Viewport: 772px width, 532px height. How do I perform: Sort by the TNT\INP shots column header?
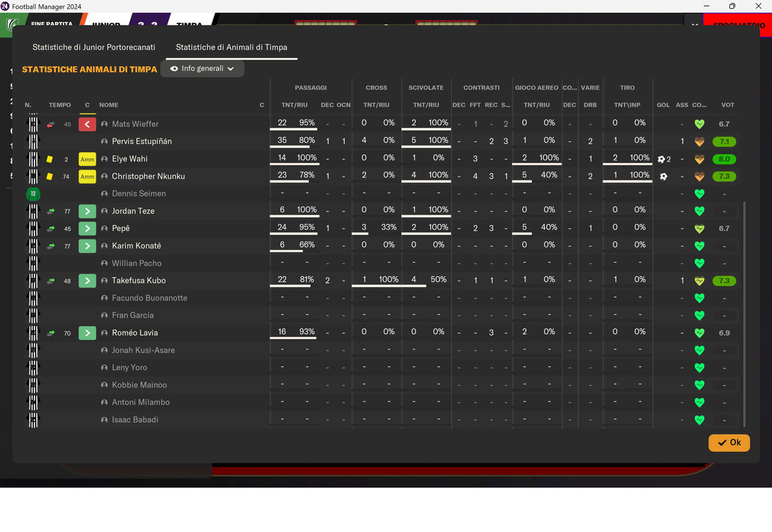coord(627,105)
